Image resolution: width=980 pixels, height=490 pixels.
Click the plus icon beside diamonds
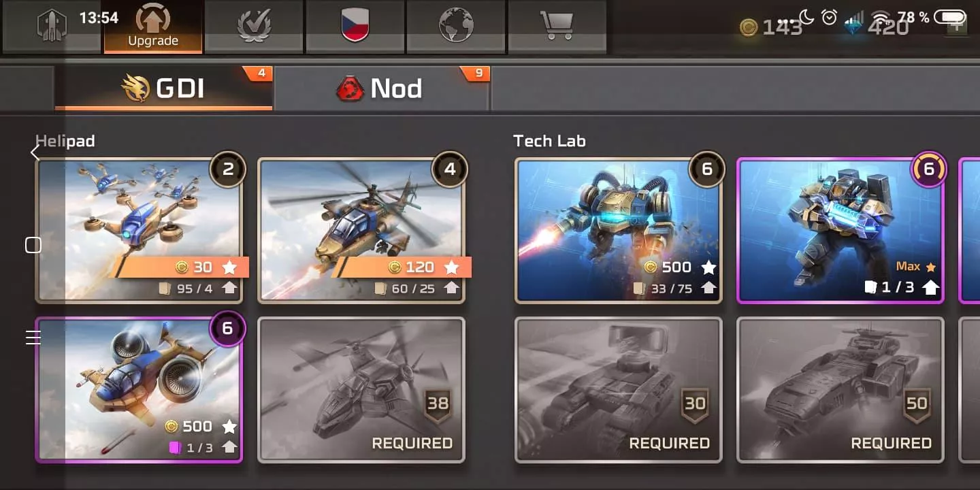tap(957, 27)
